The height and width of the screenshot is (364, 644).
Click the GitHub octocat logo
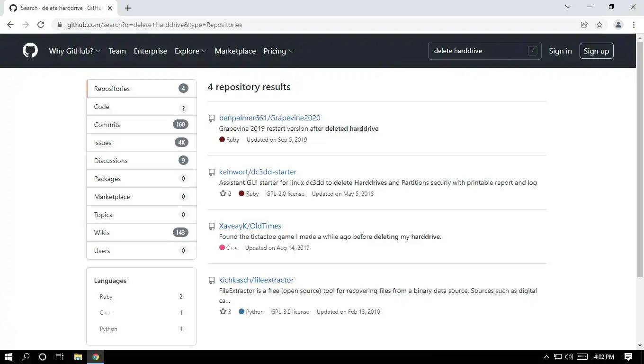(30, 51)
